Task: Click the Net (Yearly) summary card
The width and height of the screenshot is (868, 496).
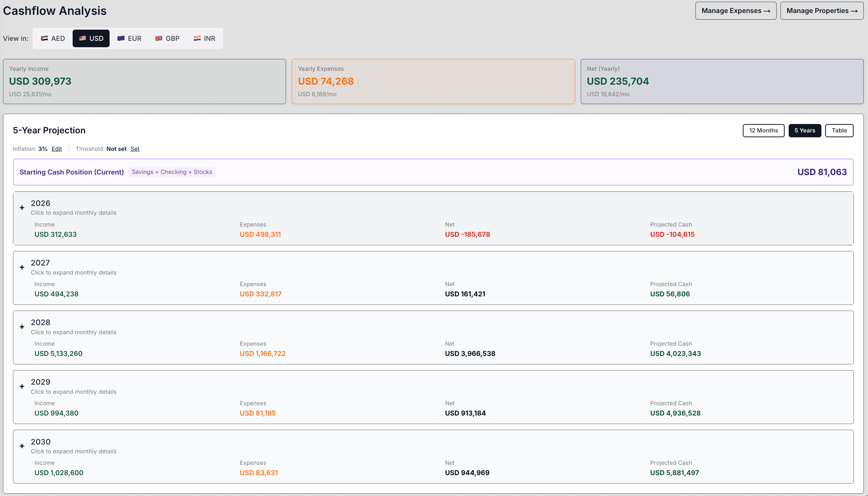Action: point(722,81)
